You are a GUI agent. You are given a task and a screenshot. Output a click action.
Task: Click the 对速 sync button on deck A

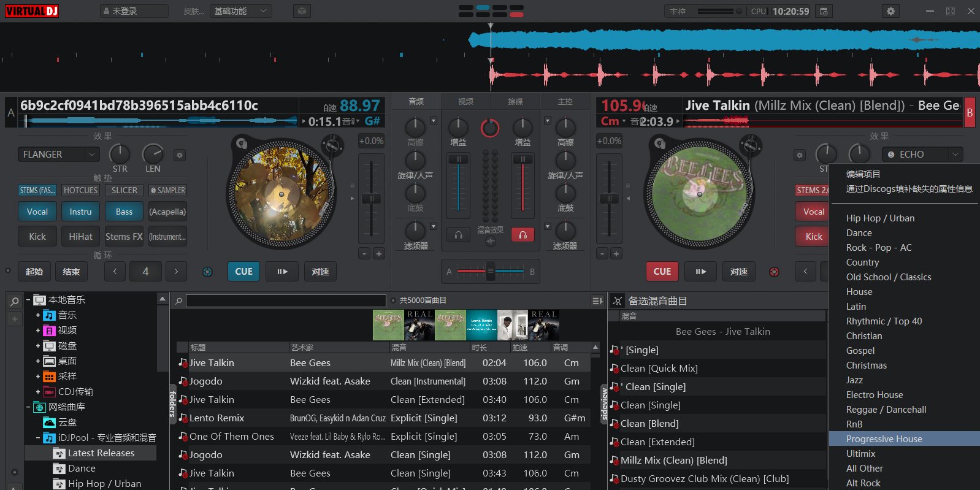[x=320, y=272]
